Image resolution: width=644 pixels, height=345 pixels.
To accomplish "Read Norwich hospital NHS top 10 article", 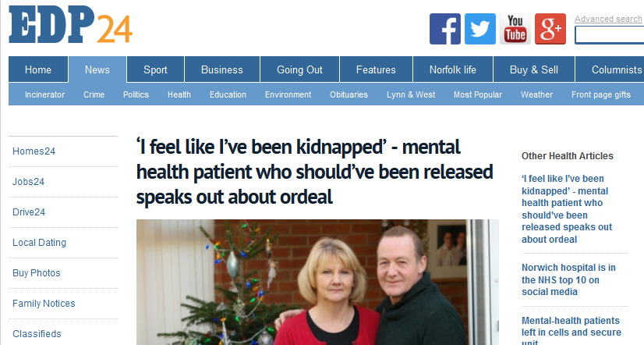I will pos(568,279).
